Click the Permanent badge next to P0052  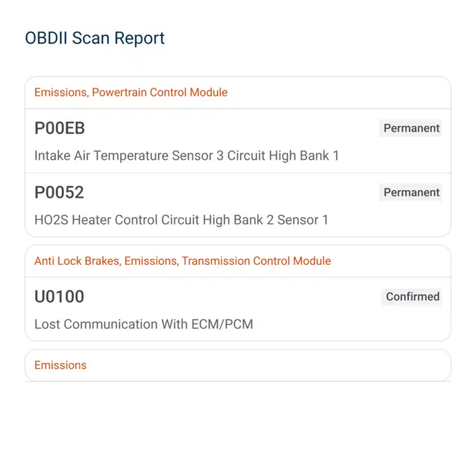point(411,192)
